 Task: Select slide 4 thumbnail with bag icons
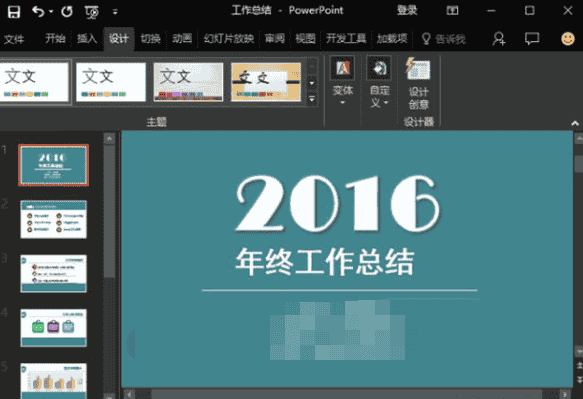[54, 328]
